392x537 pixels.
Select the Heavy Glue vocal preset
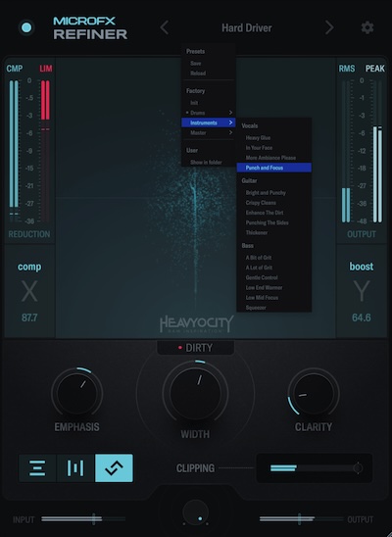[x=274, y=137]
